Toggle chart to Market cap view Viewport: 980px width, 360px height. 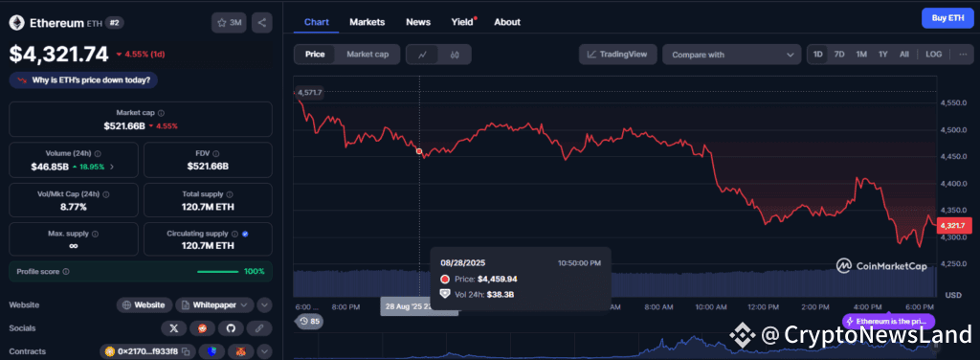[x=367, y=55]
